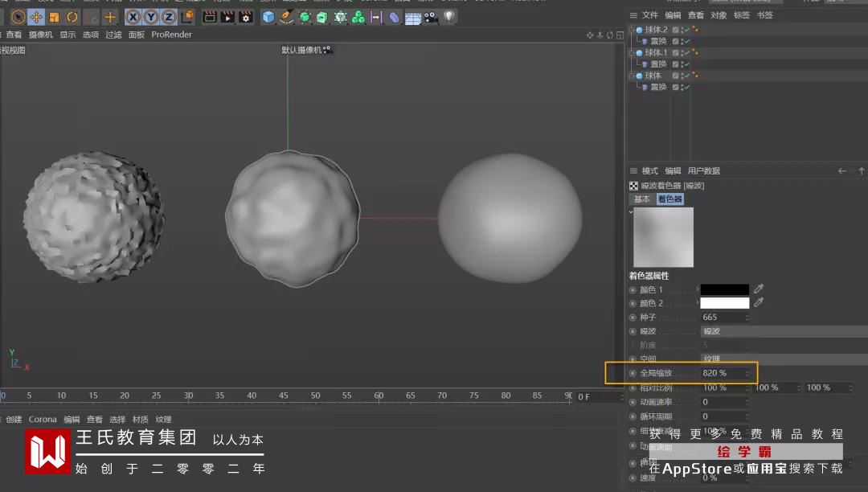Click the 种子 value field 665

pos(725,317)
